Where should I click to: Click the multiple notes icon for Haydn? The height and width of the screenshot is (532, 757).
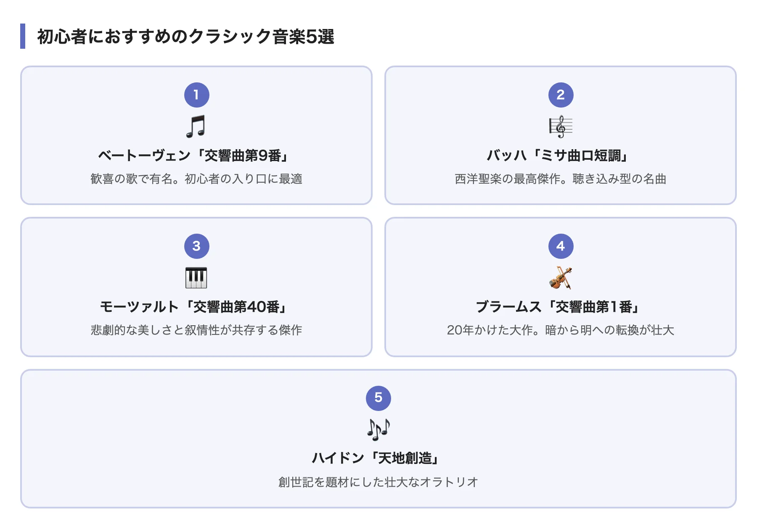(x=378, y=429)
